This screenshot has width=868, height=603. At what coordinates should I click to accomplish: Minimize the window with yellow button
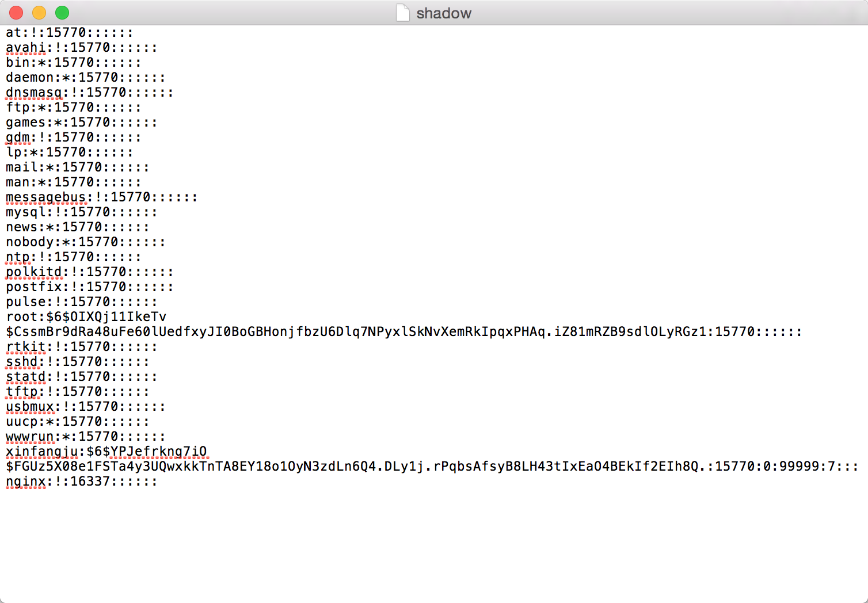click(x=39, y=13)
